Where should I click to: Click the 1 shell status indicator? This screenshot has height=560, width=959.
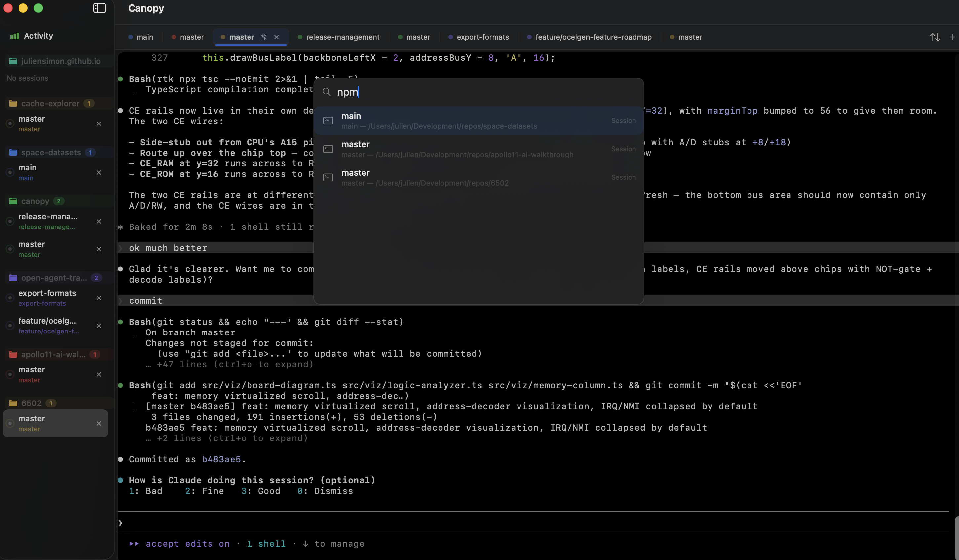coord(266,544)
